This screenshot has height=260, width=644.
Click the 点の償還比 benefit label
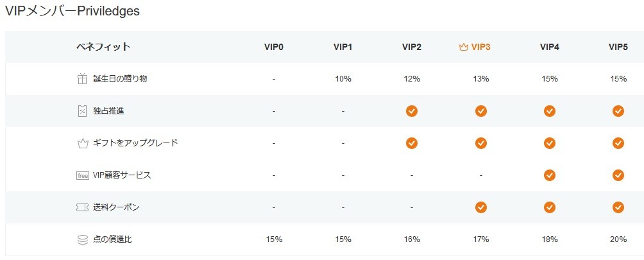[112, 239]
